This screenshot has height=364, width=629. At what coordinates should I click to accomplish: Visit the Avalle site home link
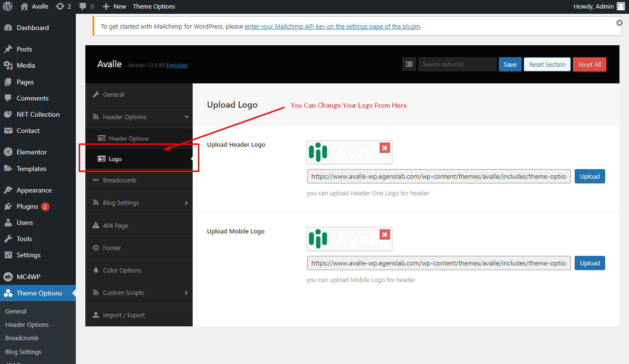pyautogui.click(x=34, y=6)
